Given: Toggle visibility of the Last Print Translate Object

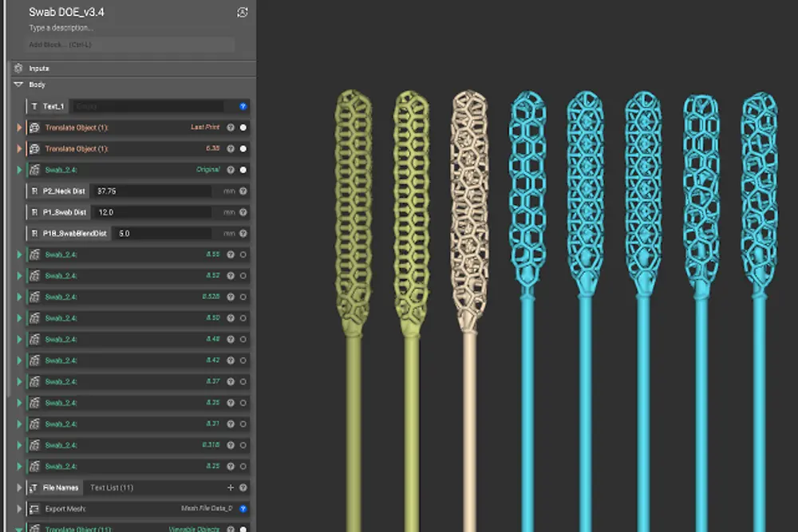Looking at the screenshot, I should [242, 128].
